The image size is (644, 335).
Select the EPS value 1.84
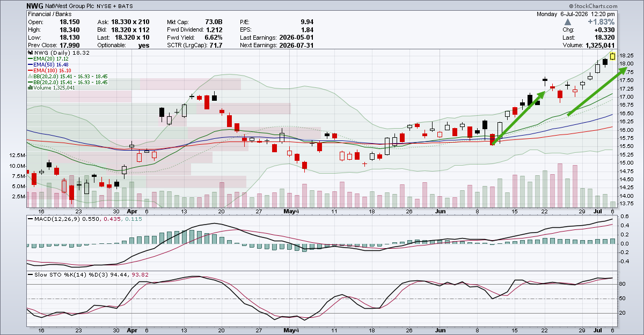tap(308, 30)
